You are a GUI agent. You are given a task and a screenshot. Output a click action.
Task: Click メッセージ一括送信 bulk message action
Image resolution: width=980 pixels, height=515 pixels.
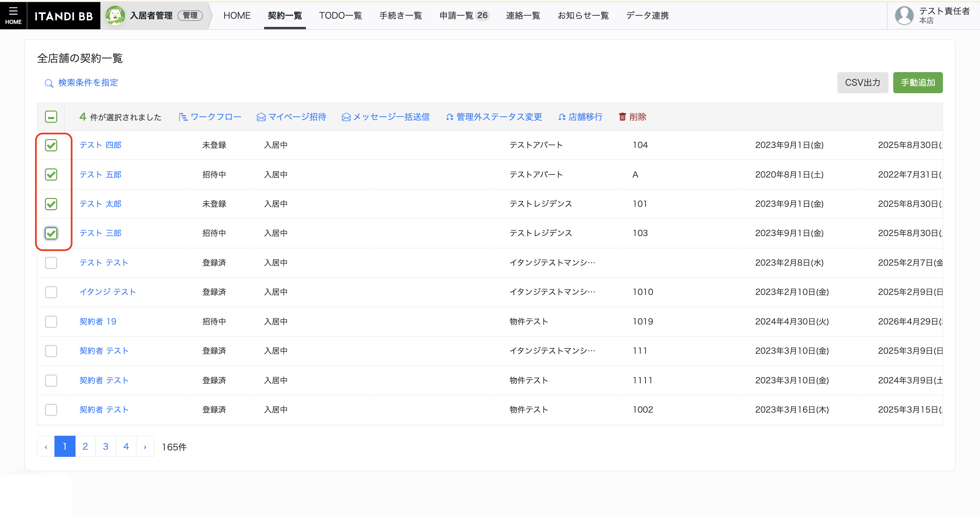tap(391, 117)
